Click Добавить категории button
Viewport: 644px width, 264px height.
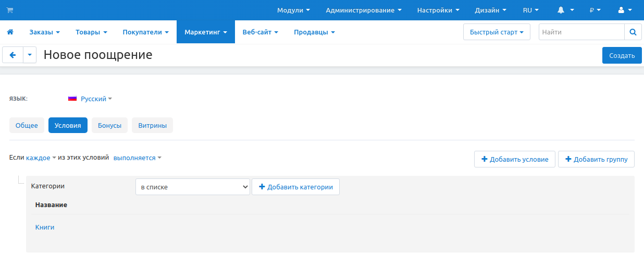tap(295, 187)
